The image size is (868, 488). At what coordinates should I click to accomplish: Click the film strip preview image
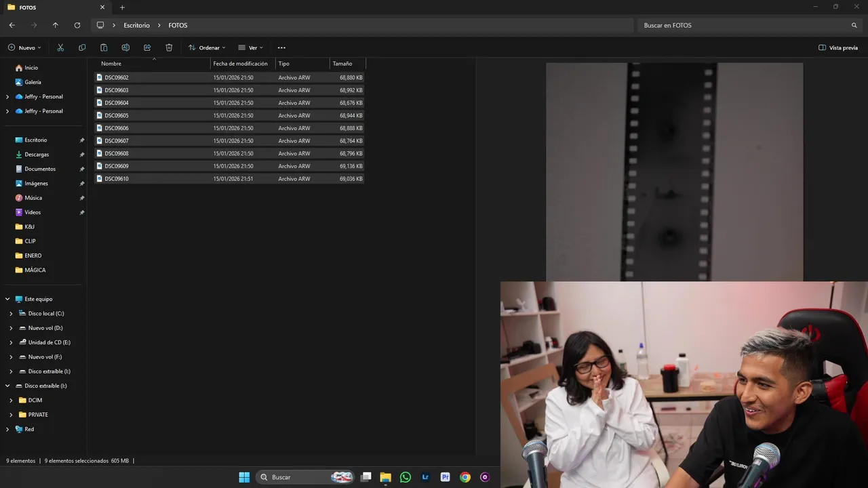click(x=674, y=172)
